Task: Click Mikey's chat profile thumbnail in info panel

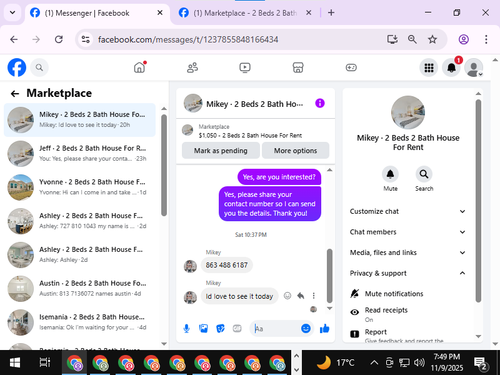Action: [408, 113]
